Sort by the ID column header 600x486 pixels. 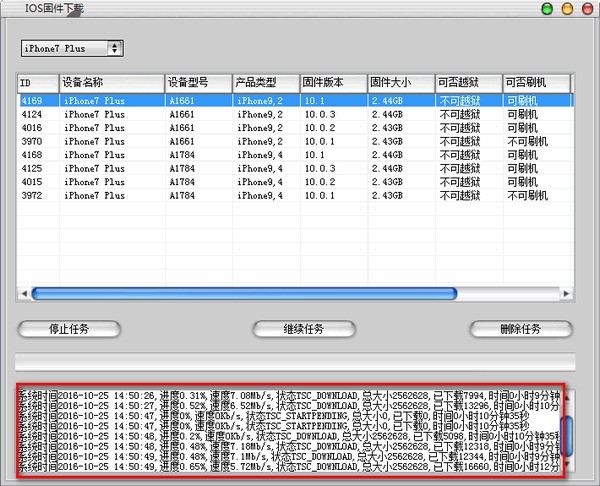point(38,82)
